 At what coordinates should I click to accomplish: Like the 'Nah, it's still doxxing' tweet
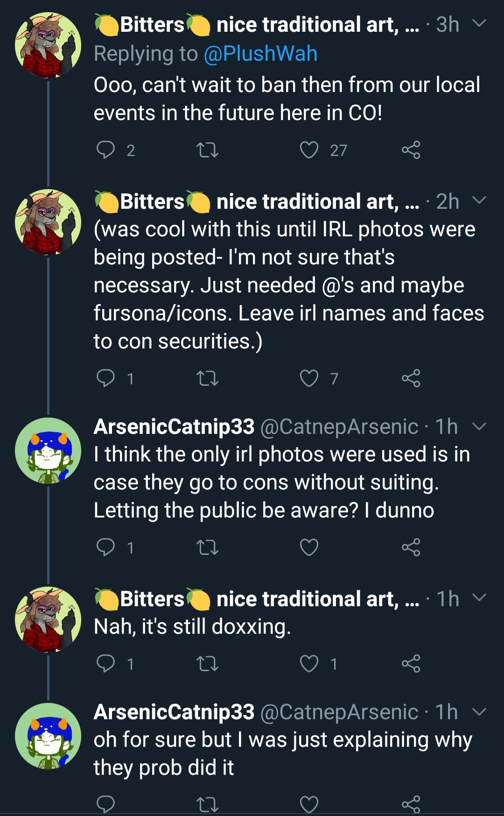tap(309, 664)
